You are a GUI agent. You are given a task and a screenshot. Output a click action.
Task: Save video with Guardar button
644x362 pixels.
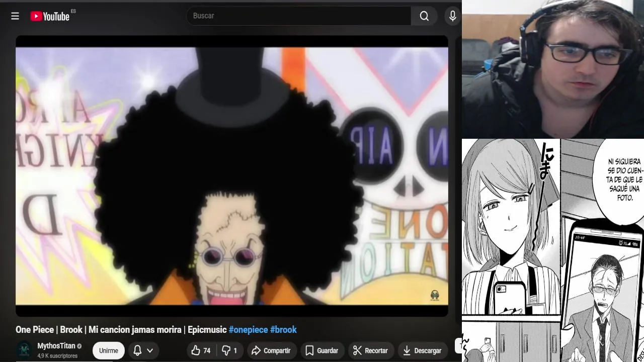point(322,350)
